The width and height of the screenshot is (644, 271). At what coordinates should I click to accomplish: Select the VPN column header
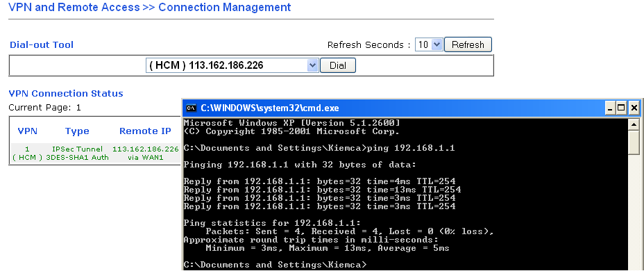(28, 131)
